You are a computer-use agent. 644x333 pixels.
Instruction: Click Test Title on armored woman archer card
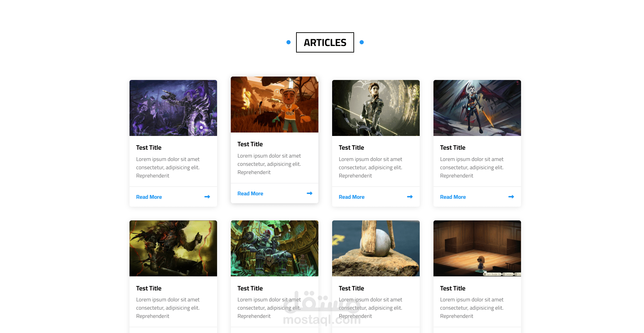click(x=351, y=148)
